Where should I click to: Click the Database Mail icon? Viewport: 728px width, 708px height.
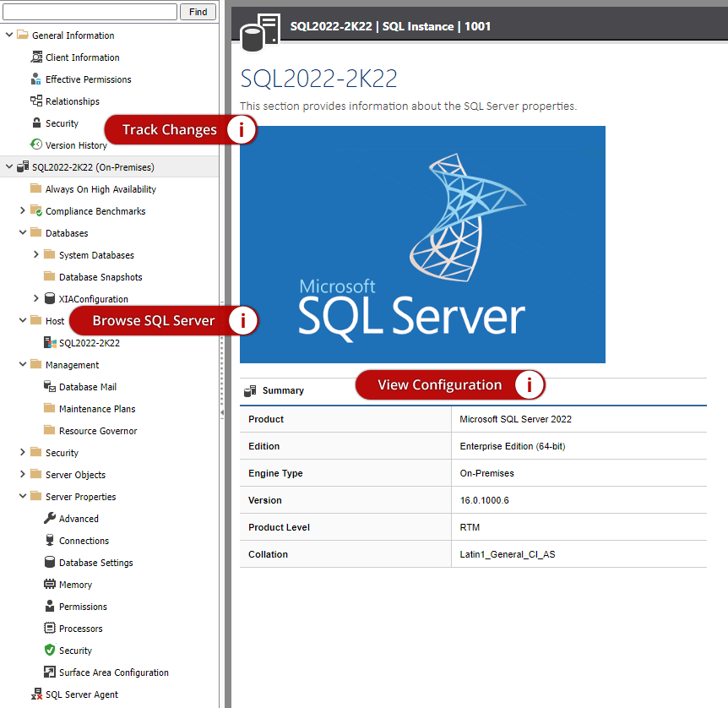[x=50, y=386]
